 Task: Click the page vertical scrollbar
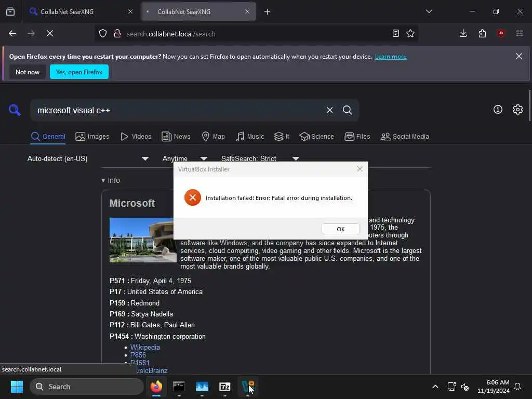530,105
